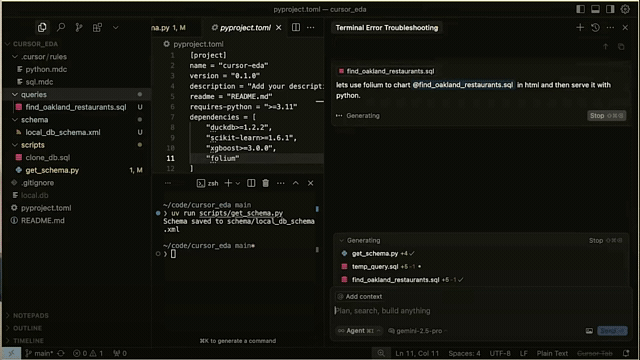Toggle the primary sidebar layout icon
The width and height of the screenshot is (640, 360).
point(580,9)
